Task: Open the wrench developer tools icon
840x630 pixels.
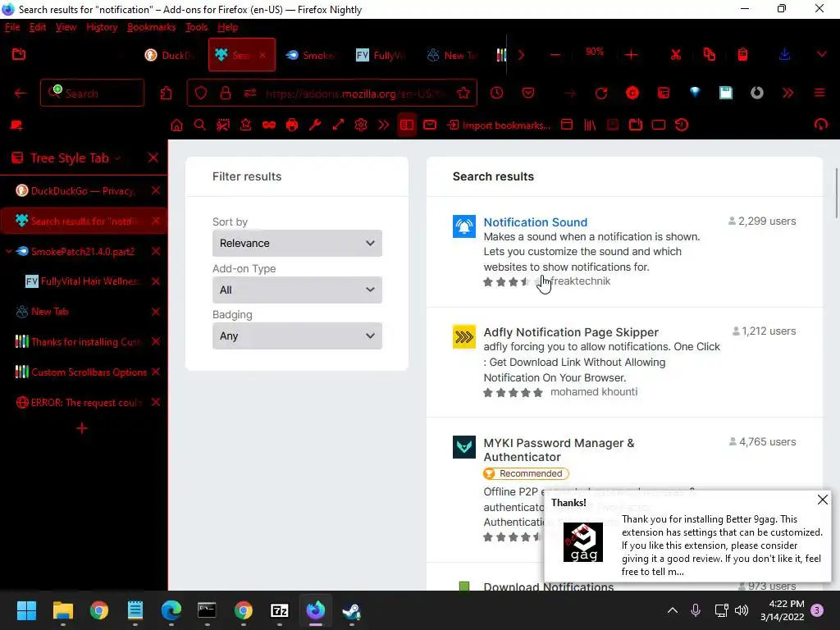Action: [315, 126]
